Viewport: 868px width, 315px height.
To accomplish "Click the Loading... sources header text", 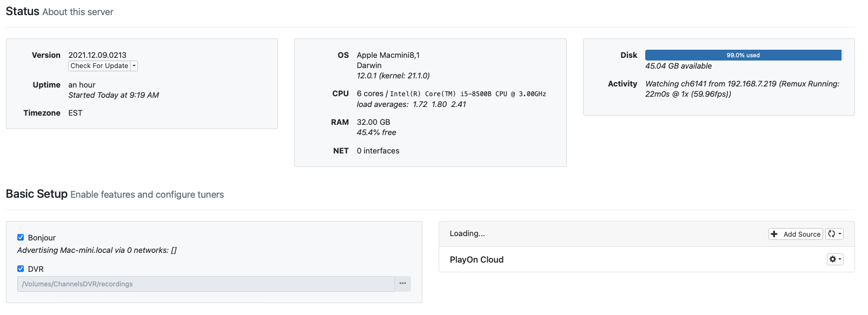I will [467, 233].
